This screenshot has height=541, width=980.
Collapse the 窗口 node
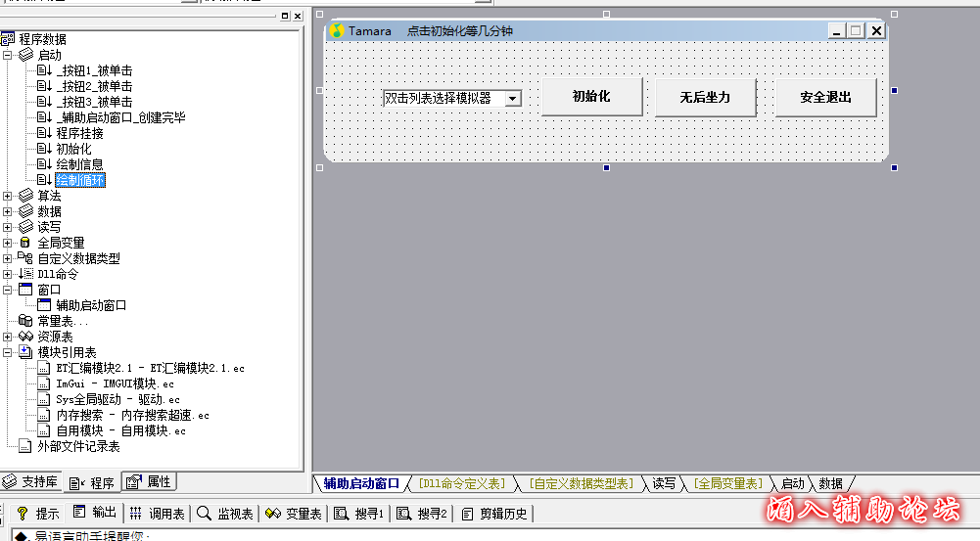[x=8, y=290]
